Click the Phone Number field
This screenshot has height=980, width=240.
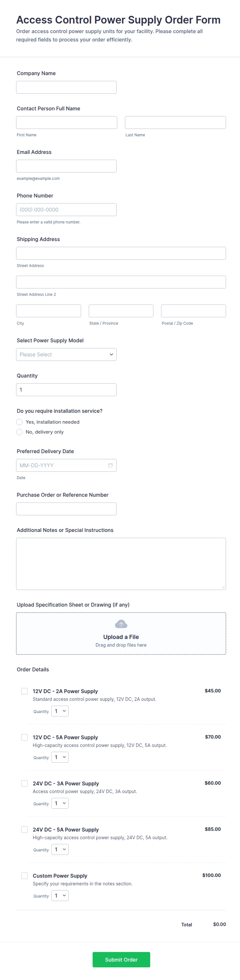[66, 210]
